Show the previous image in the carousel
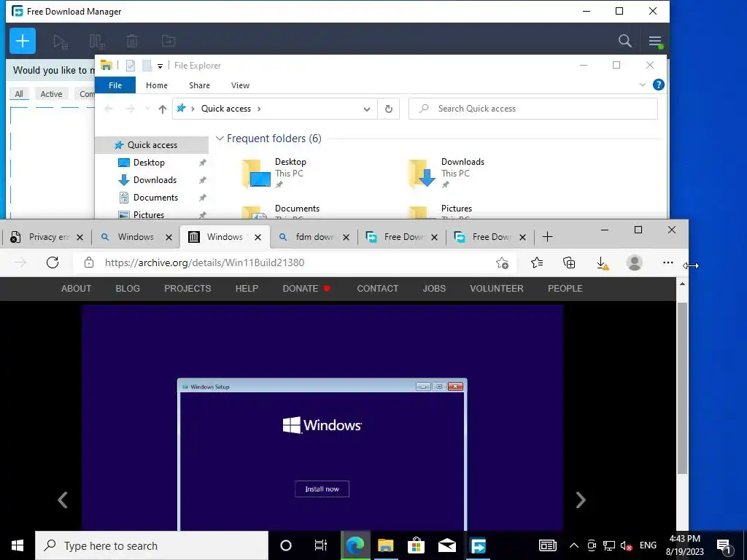Screen dimensions: 747x560 pos(63,499)
